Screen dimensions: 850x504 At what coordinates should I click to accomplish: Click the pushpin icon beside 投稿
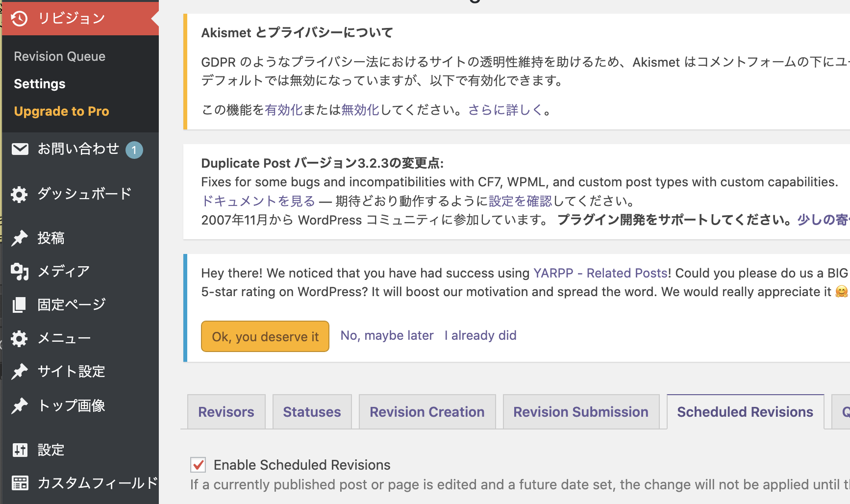[x=20, y=238]
